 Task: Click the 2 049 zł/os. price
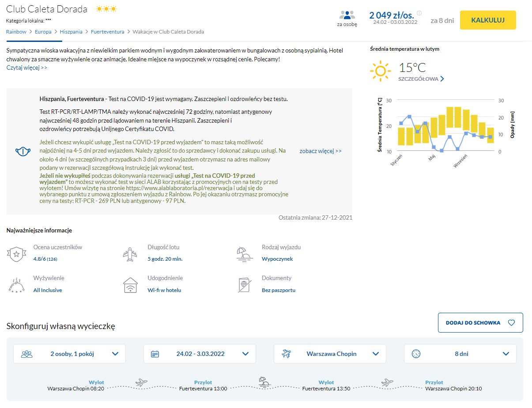click(391, 15)
